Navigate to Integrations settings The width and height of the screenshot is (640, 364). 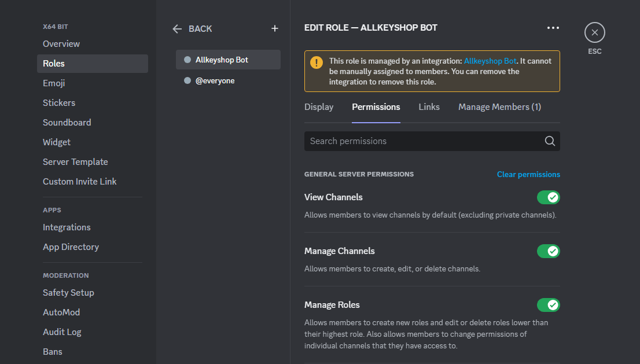[67, 227]
